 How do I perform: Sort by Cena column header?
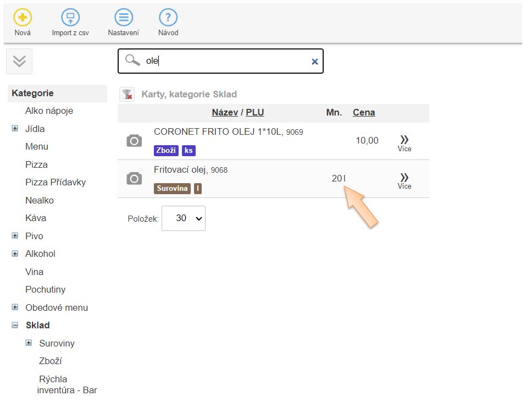pyautogui.click(x=364, y=112)
